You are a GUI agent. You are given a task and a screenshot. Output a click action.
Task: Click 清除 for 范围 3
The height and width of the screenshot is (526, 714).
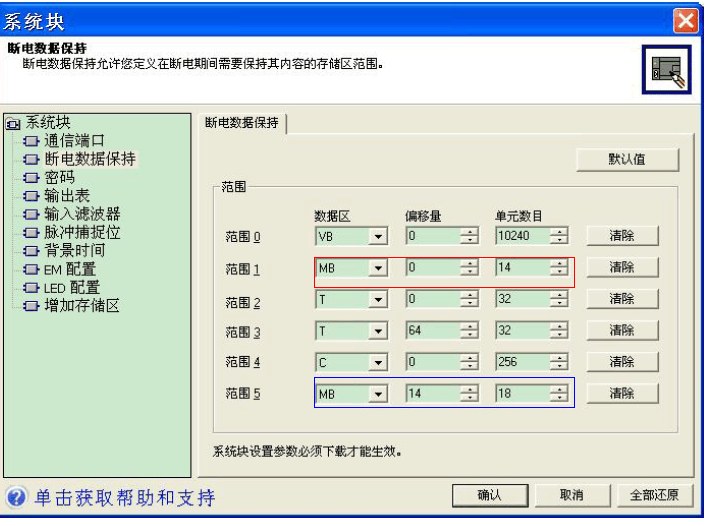click(622, 330)
